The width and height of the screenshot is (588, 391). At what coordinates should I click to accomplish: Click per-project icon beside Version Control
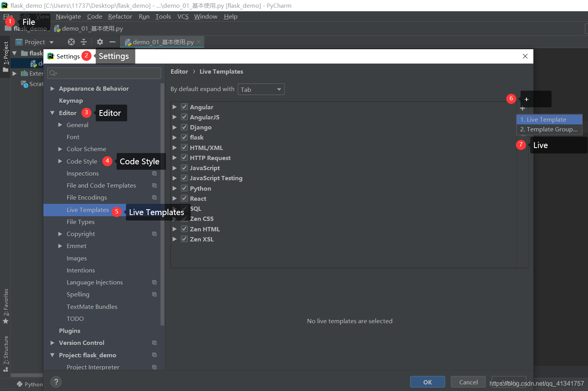click(x=154, y=343)
